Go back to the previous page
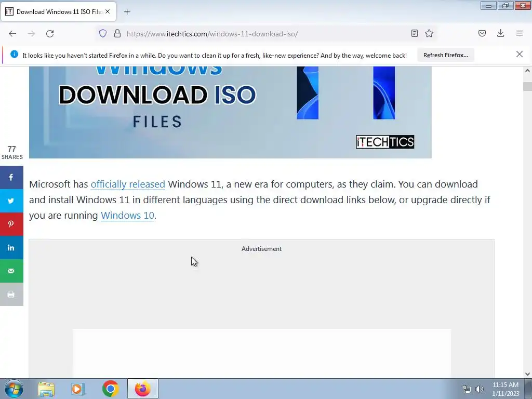This screenshot has height=399, width=532. (x=12, y=34)
